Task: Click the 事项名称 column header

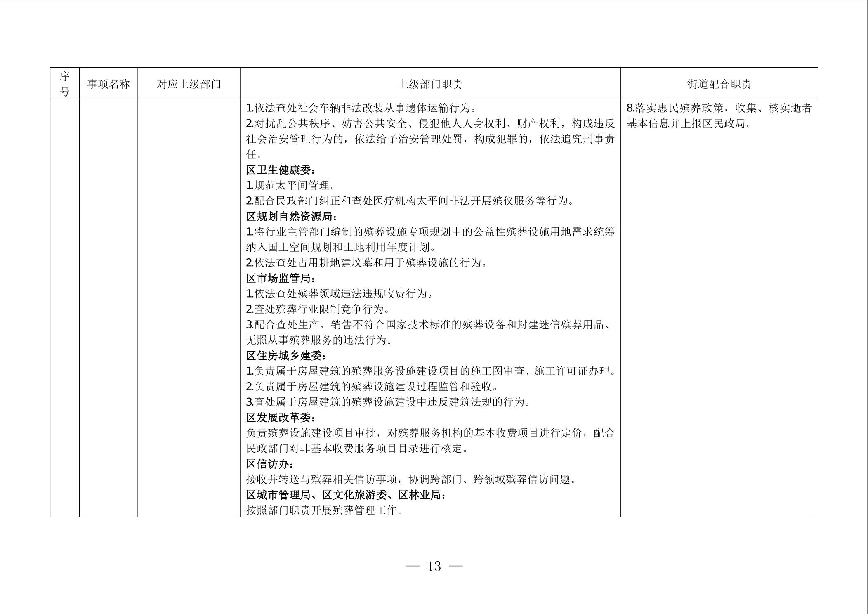Action: 108,84
